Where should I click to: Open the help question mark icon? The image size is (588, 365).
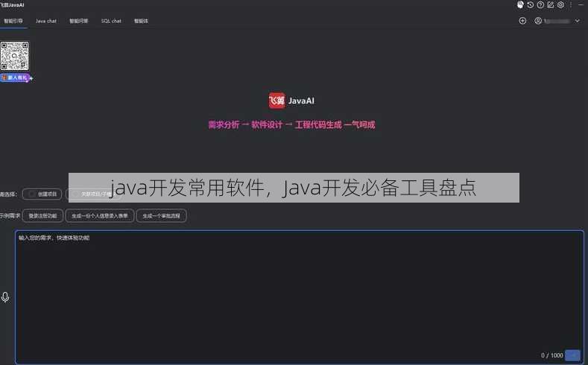pos(540,5)
